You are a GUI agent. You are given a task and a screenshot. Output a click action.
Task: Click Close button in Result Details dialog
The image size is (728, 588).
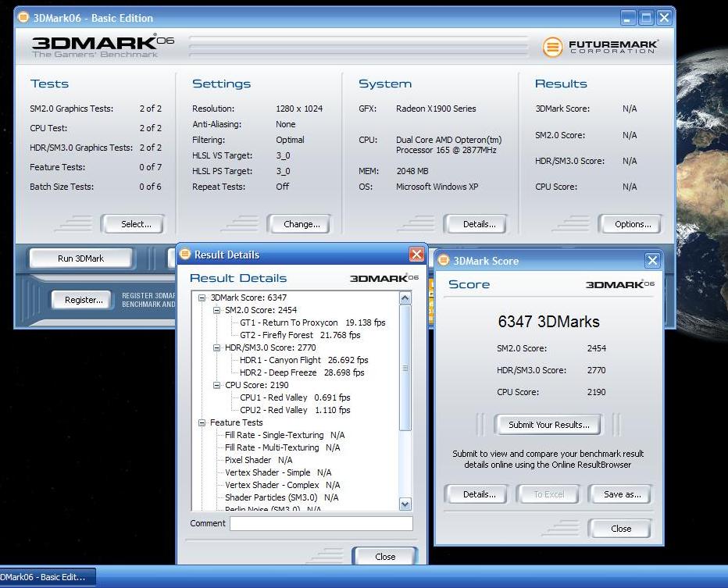pyautogui.click(x=385, y=557)
